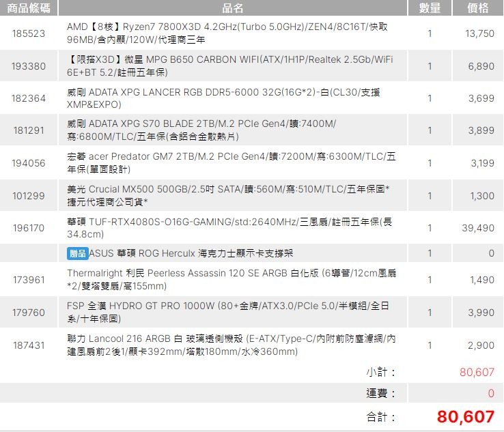Select product code 101299
This screenshot has height=432, width=504.
[x=29, y=196]
